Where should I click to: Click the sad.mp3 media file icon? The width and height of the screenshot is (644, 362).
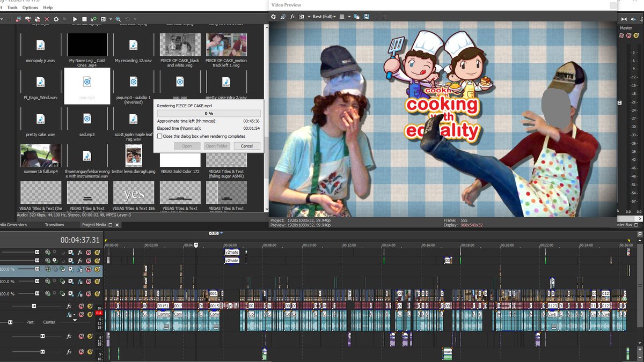click(87, 119)
